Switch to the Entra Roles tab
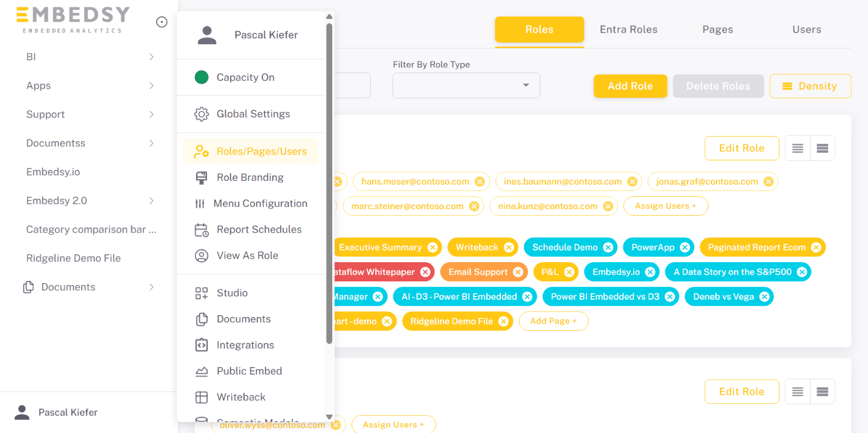The height and width of the screenshot is (433, 868). 629,30
